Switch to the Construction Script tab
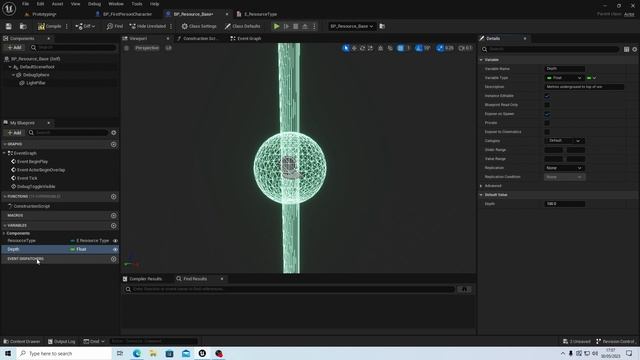640x360 pixels. click(x=200, y=38)
